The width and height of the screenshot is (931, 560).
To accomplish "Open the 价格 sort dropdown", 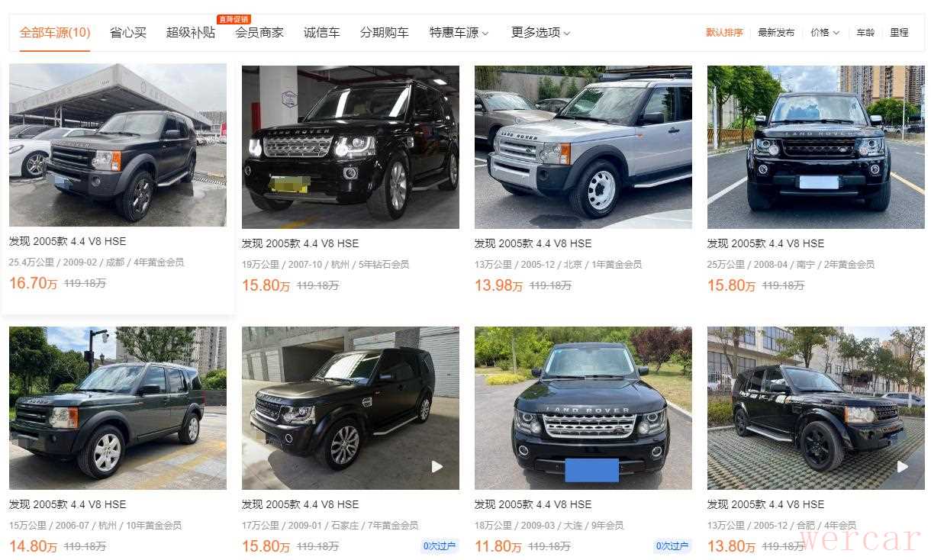I will coord(825,33).
